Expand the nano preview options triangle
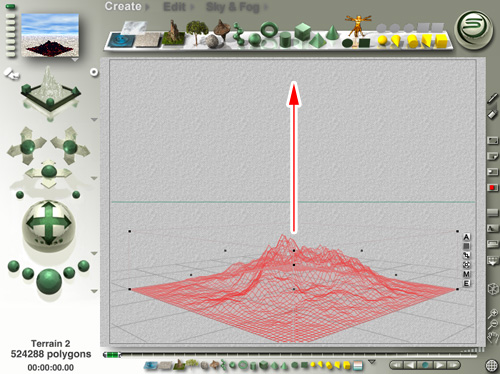This screenshot has width=500, height=374. coord(75,60)
